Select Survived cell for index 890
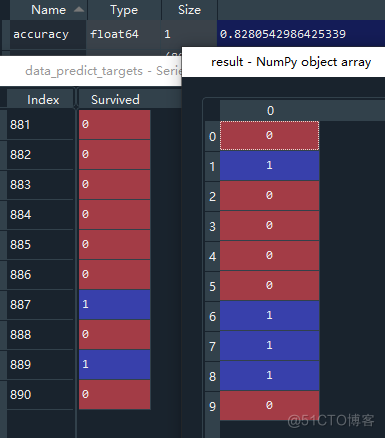385x438 pixels. 115,395
